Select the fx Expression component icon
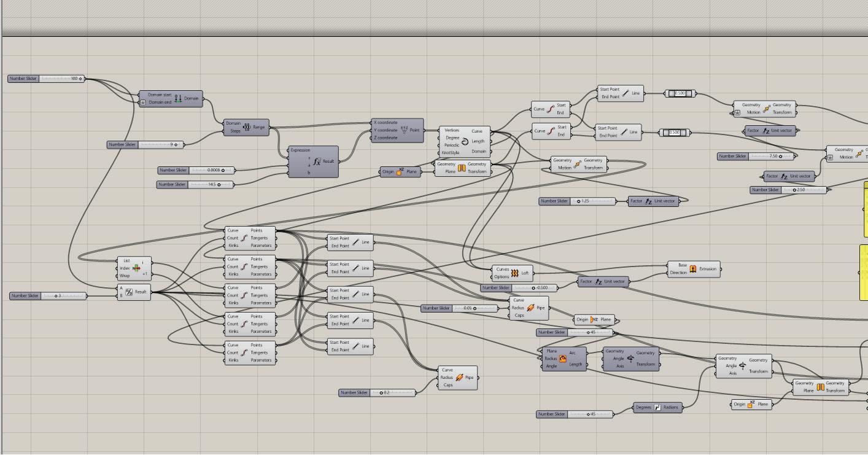 tap(317, 161)
